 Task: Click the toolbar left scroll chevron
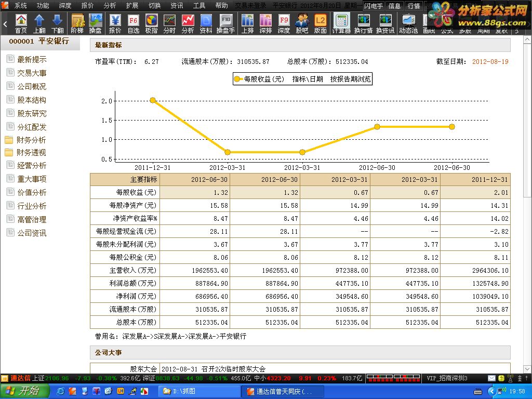point(5,24)
